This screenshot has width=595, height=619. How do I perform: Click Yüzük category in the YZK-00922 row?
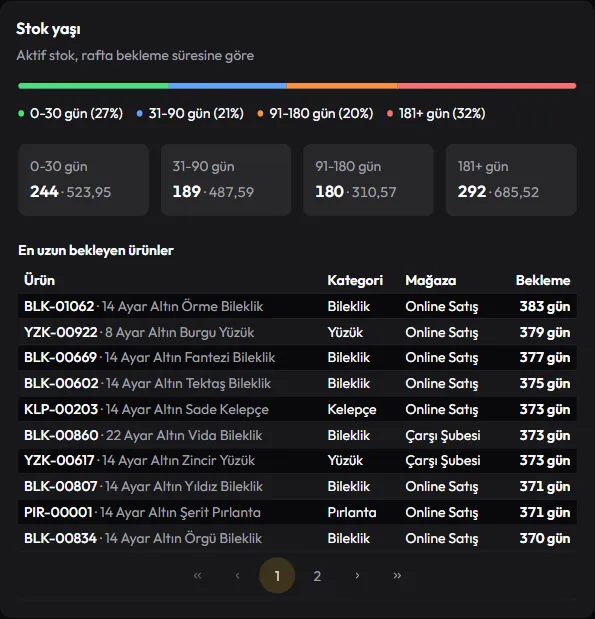point(345,332)
